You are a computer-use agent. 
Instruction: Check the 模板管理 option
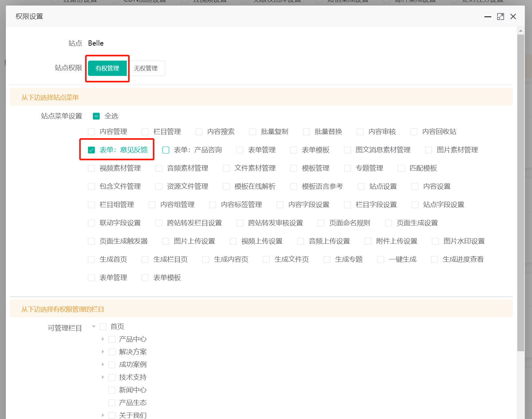294,168
